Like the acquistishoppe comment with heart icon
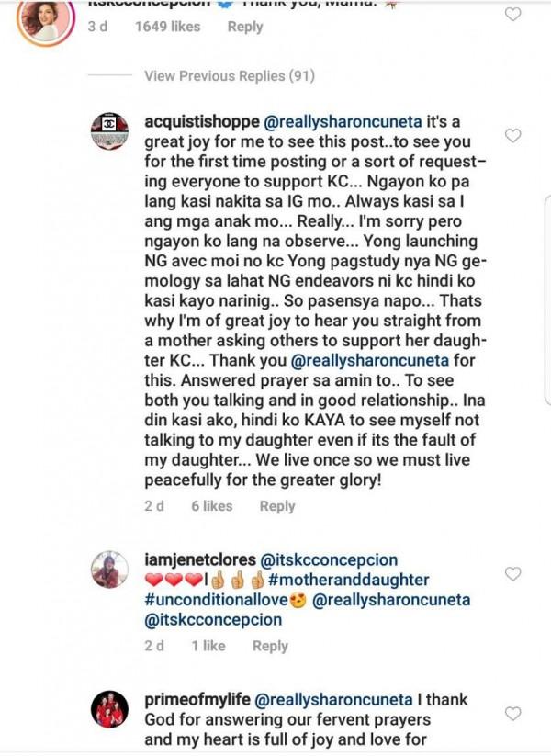This screenshot has width=551, height=756. pyautogui.click(x=512, y=135)
